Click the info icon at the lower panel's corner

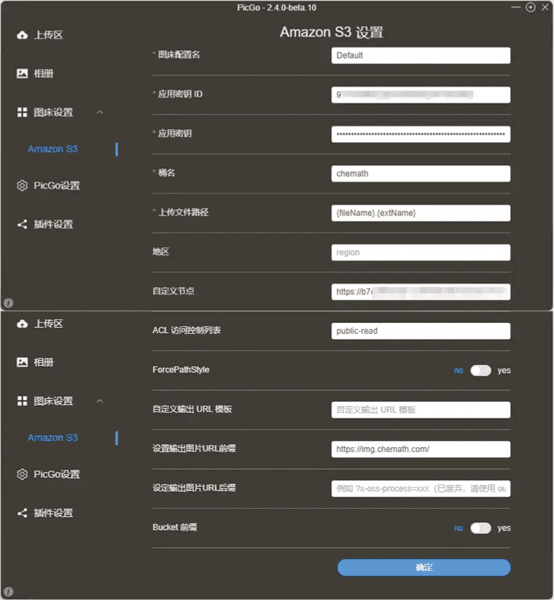(x=8, y=592)
